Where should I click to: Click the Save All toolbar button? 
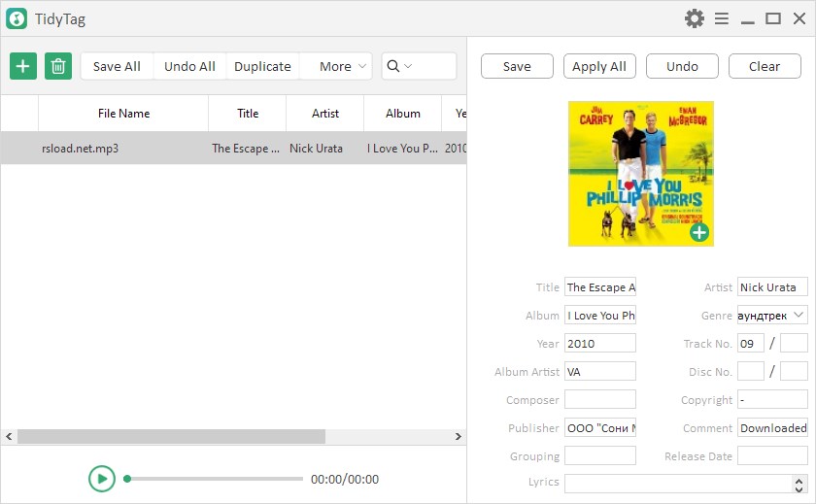click(x=117, y=66)
